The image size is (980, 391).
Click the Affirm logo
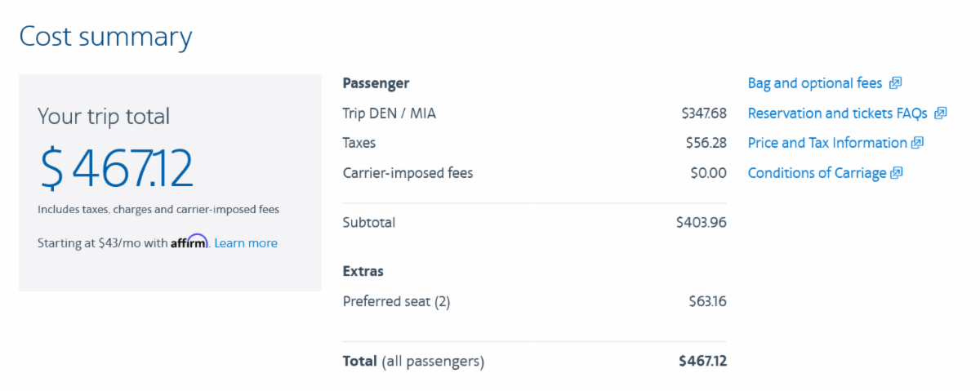pyautogui.click(x=189, y=242)
